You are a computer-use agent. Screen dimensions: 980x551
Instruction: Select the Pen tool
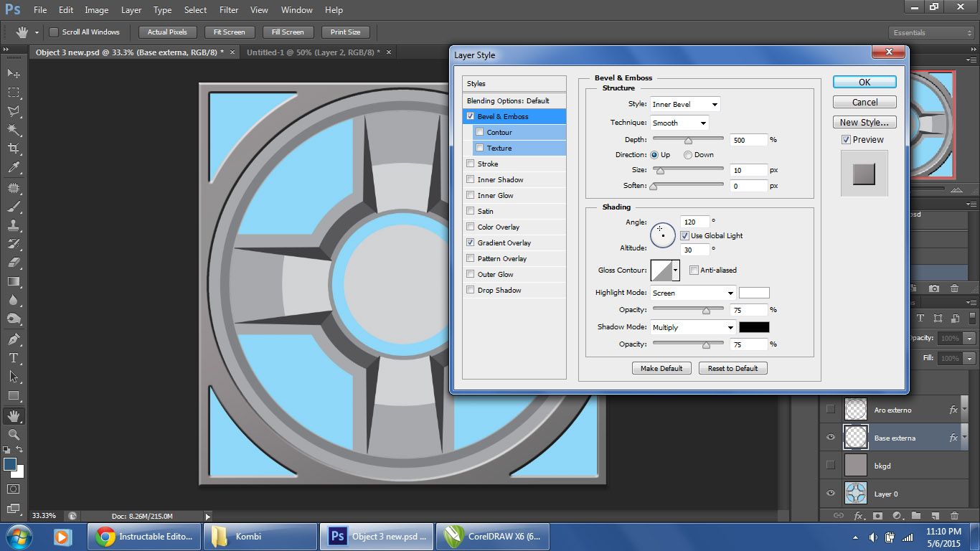(x=13, y=339)
